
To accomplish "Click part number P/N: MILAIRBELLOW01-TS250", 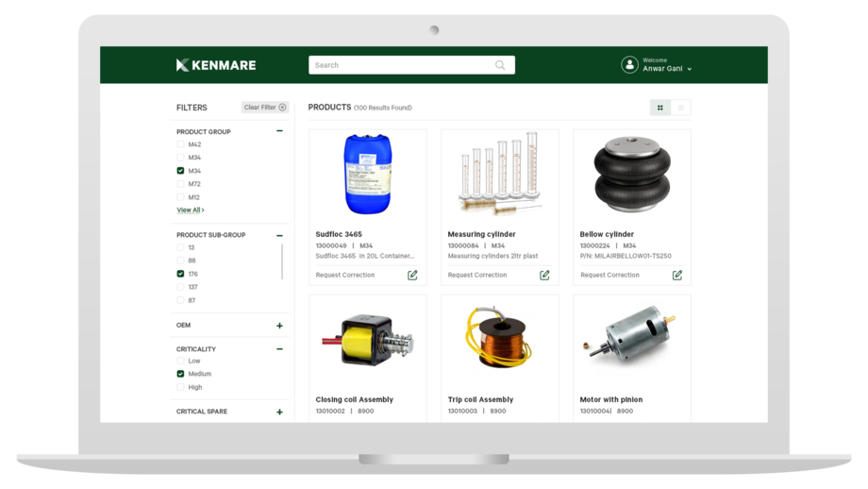I will [x=626, y=256].
